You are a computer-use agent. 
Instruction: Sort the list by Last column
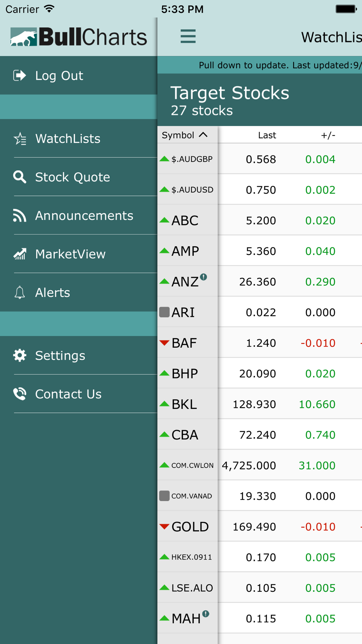point(267,135)
